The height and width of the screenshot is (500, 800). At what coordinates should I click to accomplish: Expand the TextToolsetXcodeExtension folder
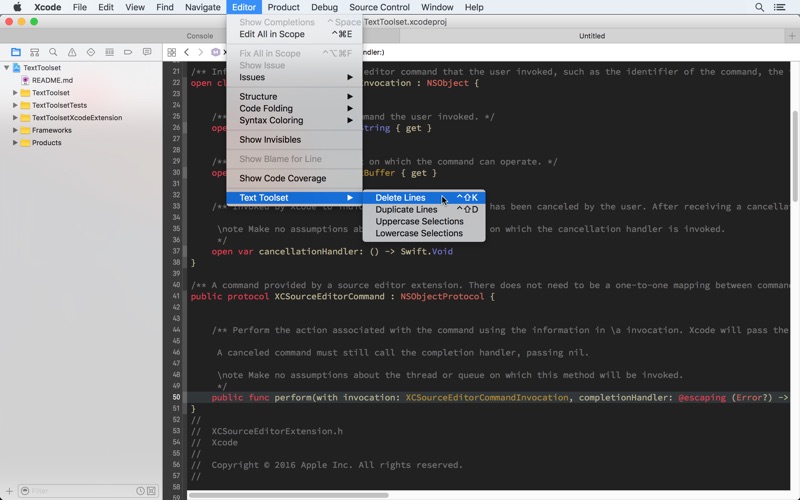pos(15,117)
